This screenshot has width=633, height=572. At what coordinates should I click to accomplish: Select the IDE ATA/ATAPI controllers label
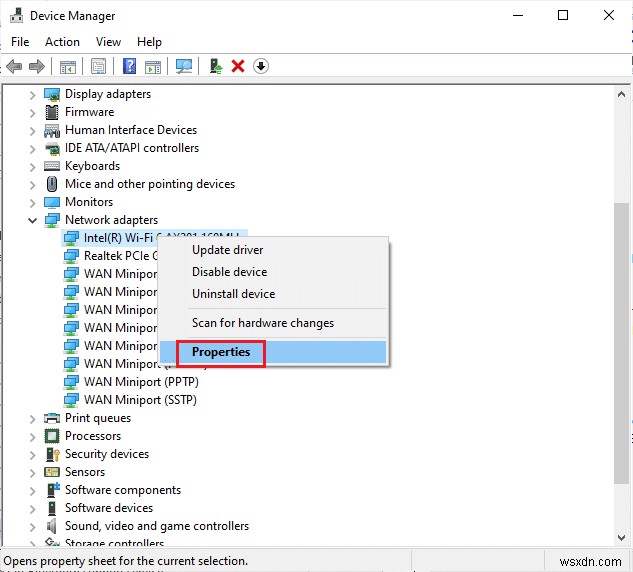(x=132, y=148)
